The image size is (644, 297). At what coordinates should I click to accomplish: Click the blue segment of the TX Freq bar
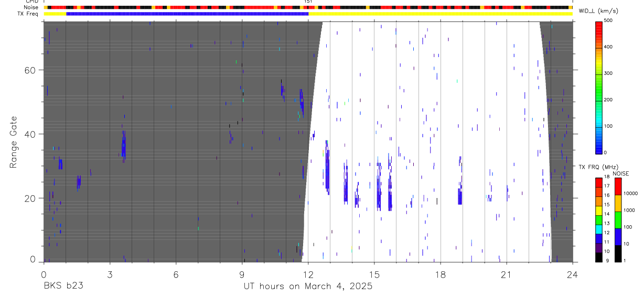click(187, 14)
